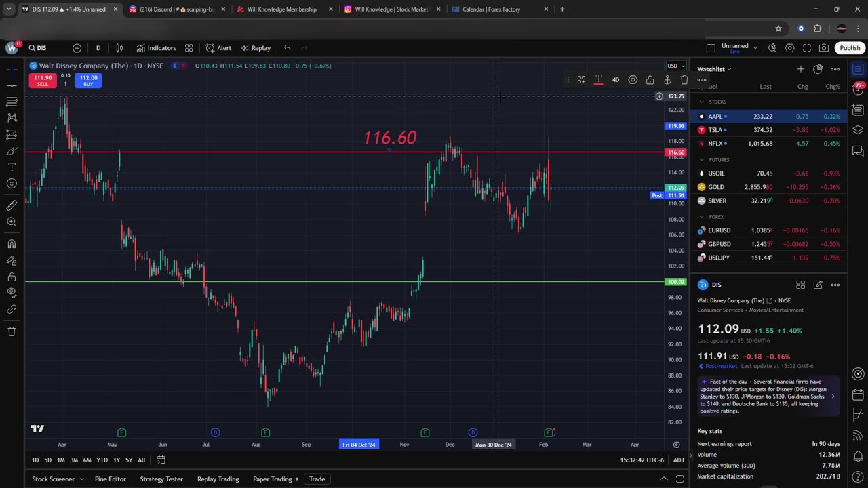Undo last chart action
Viewport: 868px width, 488px height.
[287, 48]
